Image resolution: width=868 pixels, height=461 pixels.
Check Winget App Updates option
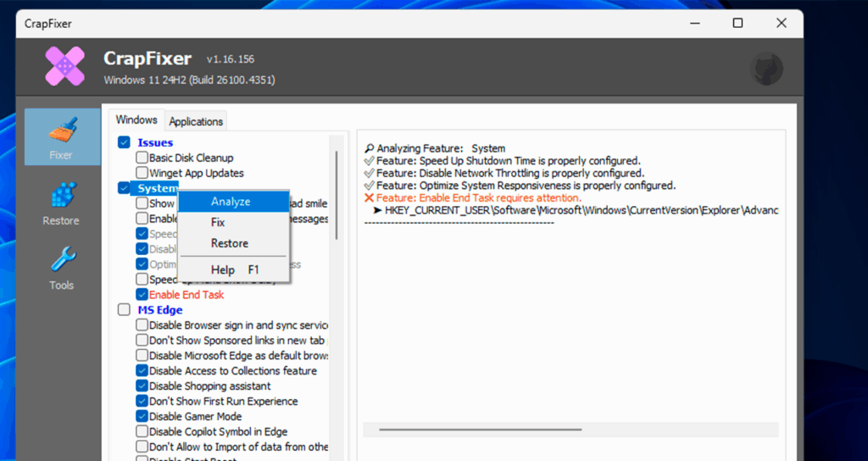142,173
